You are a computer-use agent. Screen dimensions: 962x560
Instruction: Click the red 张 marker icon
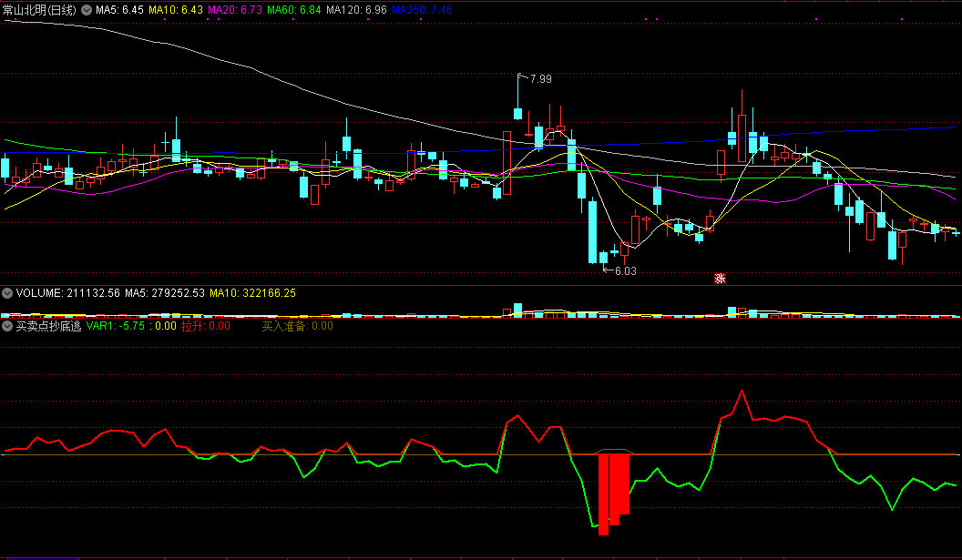[x=720, y=279]
